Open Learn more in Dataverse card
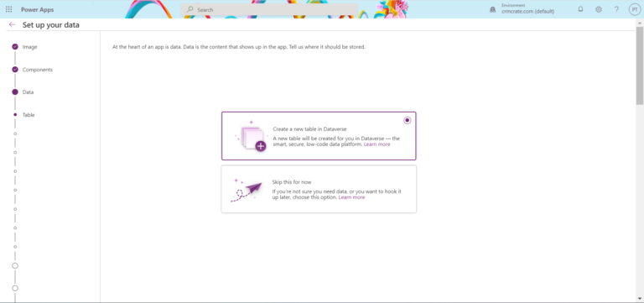This screenshot has width=644, height=303. point(377,144)
